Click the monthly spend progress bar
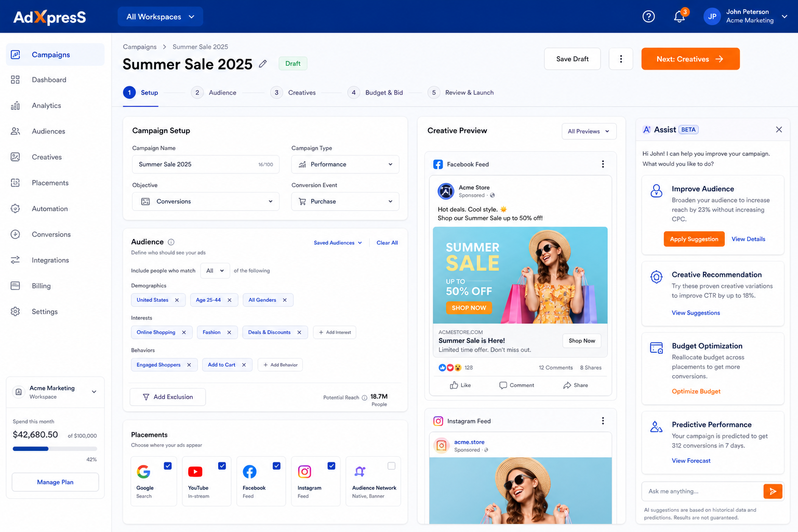 pyautogui.click(x=55, y=448)
